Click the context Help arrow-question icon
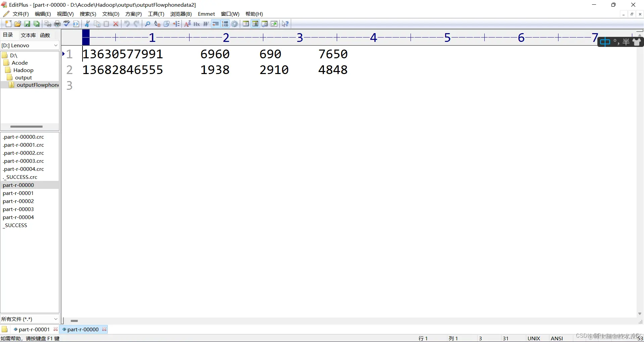 click(285, 24)
